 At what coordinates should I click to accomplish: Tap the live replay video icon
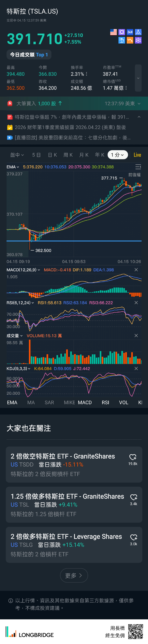[x=10, y=138]
